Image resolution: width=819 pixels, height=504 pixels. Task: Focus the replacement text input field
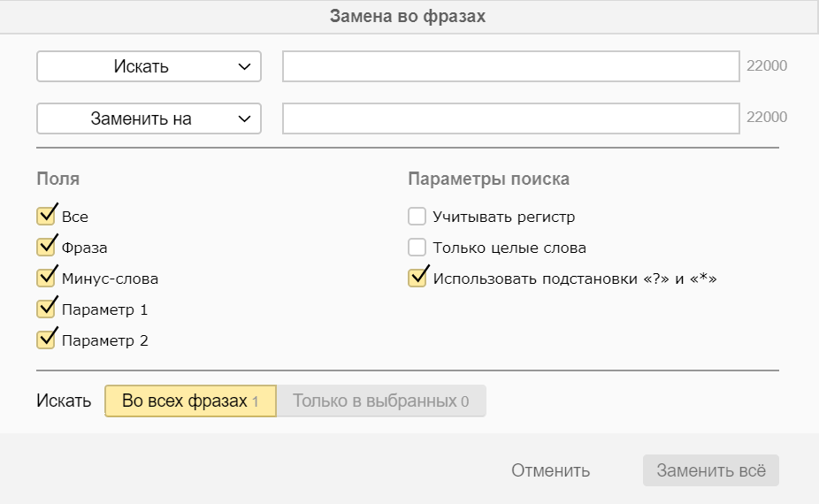(510, 118)
